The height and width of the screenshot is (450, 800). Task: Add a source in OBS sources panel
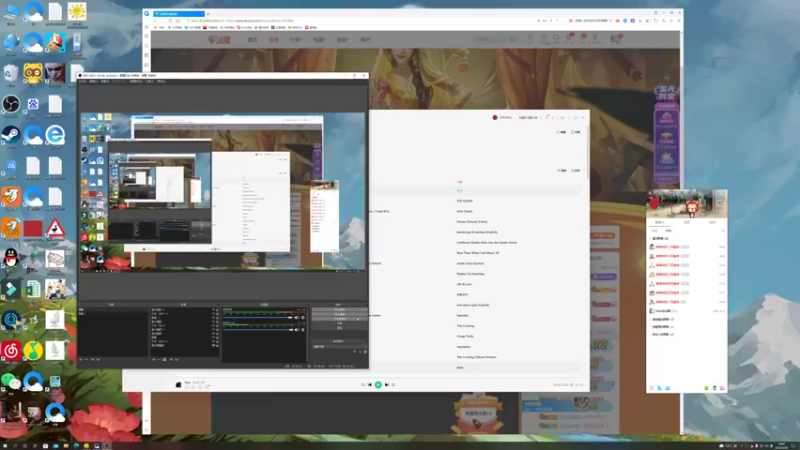click(154, 359)
